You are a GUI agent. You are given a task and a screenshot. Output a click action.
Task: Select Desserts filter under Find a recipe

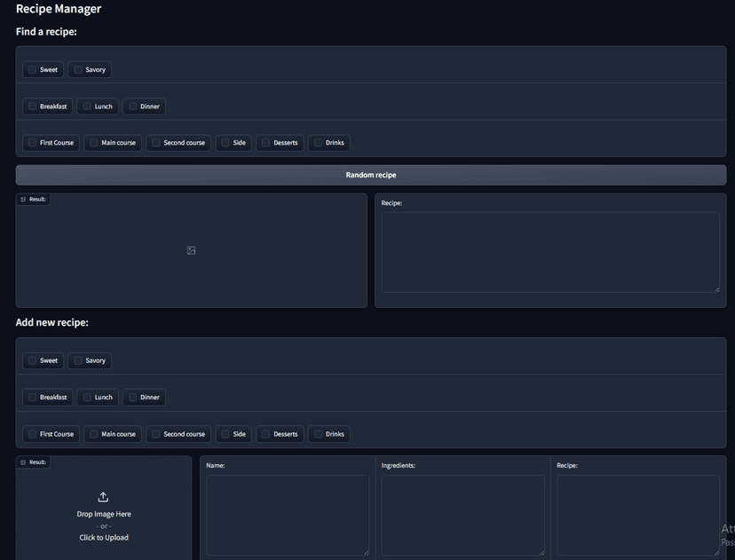(265, 143)
